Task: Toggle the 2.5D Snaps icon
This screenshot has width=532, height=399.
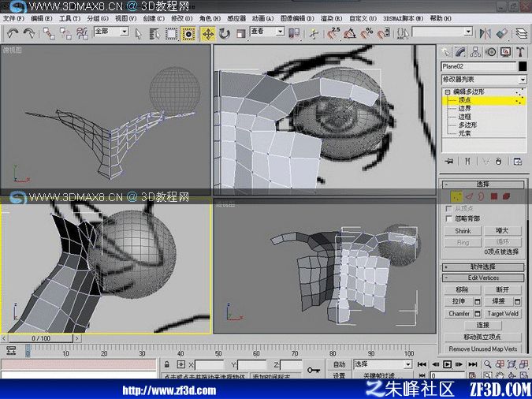Action: [x=333, y=33]
